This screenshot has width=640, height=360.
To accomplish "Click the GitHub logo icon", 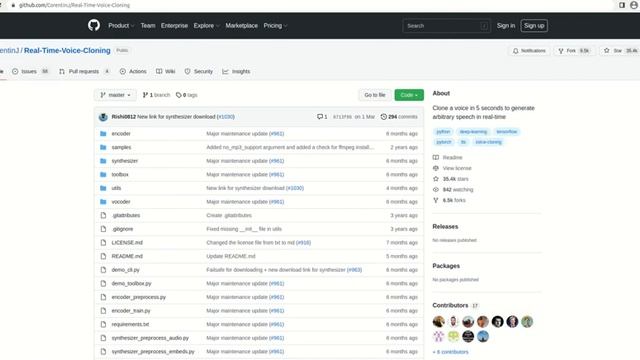I will (x=94, y=25).
